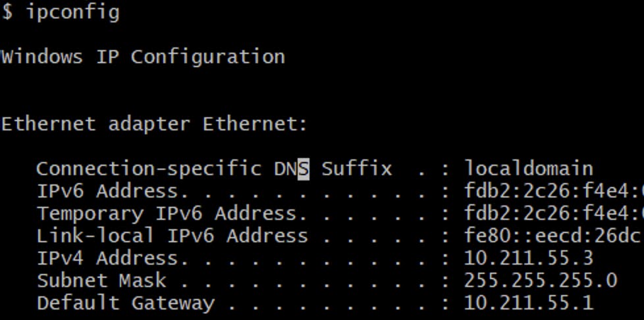
Task: Click the IPv6 Address label on first address row
Action: pyautogui.click(x=107, y=192)
